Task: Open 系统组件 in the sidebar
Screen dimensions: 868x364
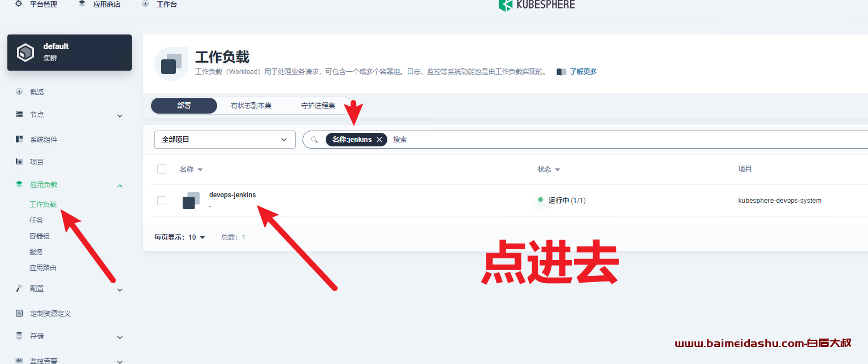Action: pos(44,140)
